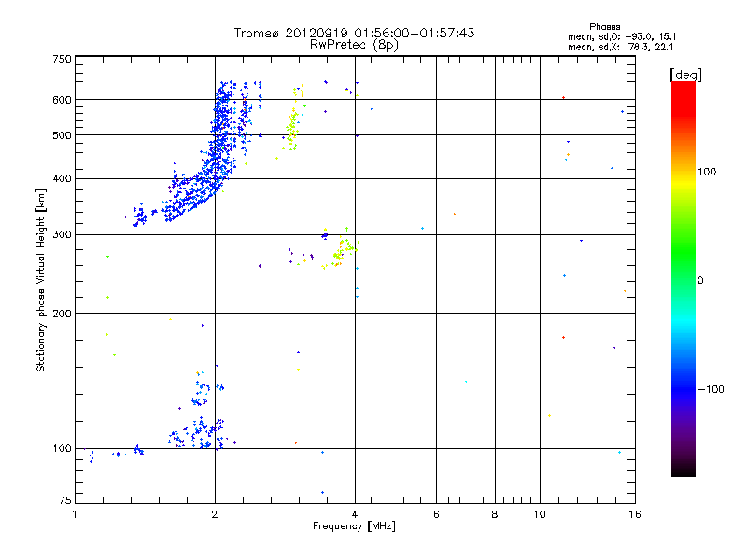Click 'Stationary phase Virtual Height [km]' axis label

[x=40, y=280]
